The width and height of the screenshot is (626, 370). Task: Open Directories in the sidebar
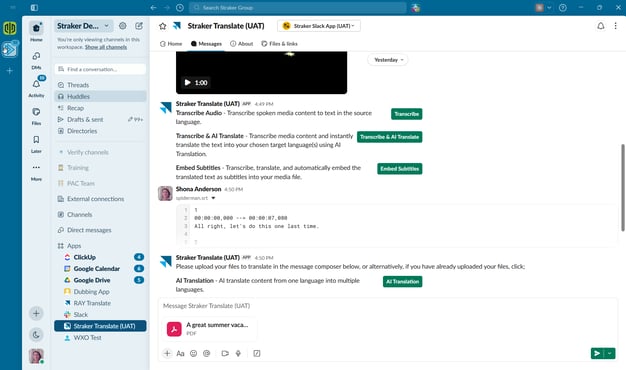coord(101,131)
